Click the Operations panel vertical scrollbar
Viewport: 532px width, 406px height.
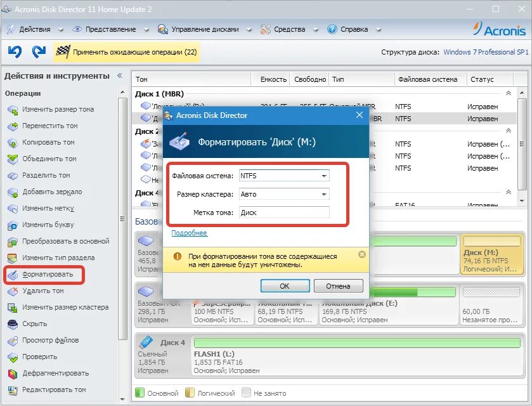click(x=122, y=219)
